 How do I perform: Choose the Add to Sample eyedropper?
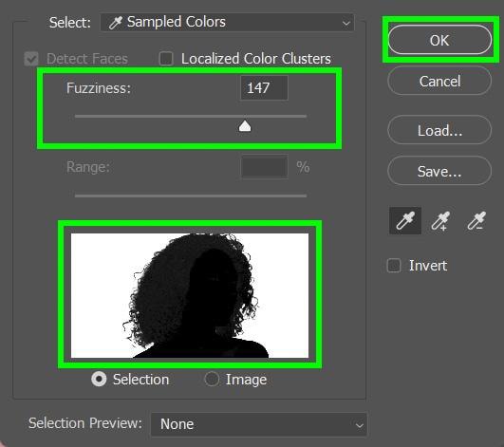pos(440,221)
